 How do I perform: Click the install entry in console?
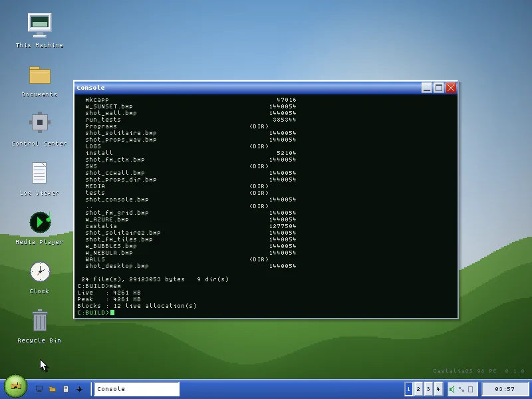(98, 153)
